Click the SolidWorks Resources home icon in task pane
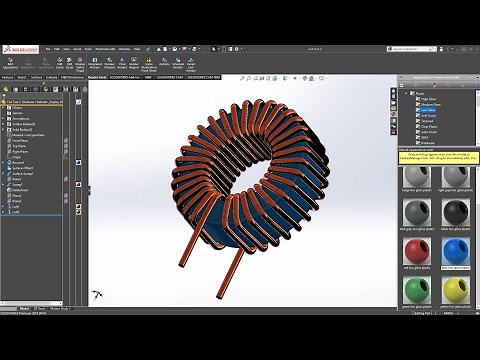The width and height of the screenshot is (480, 360). (394, 91)
